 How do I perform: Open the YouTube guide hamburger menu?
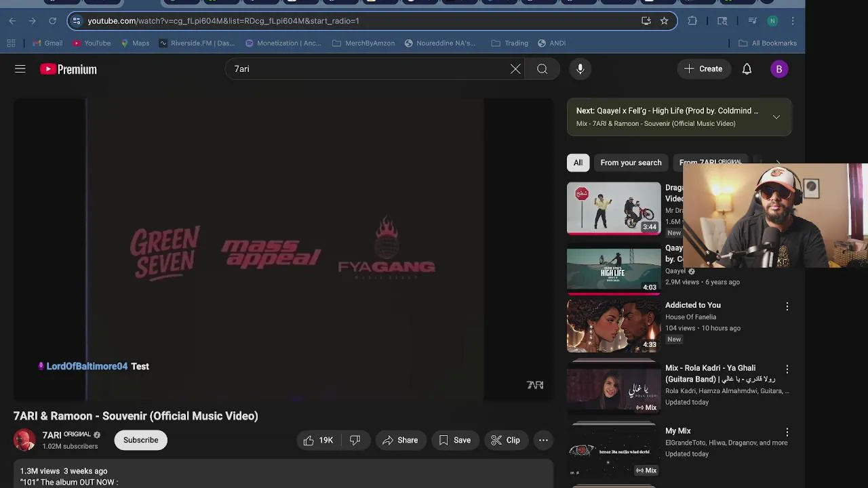[x=20, y=69]
